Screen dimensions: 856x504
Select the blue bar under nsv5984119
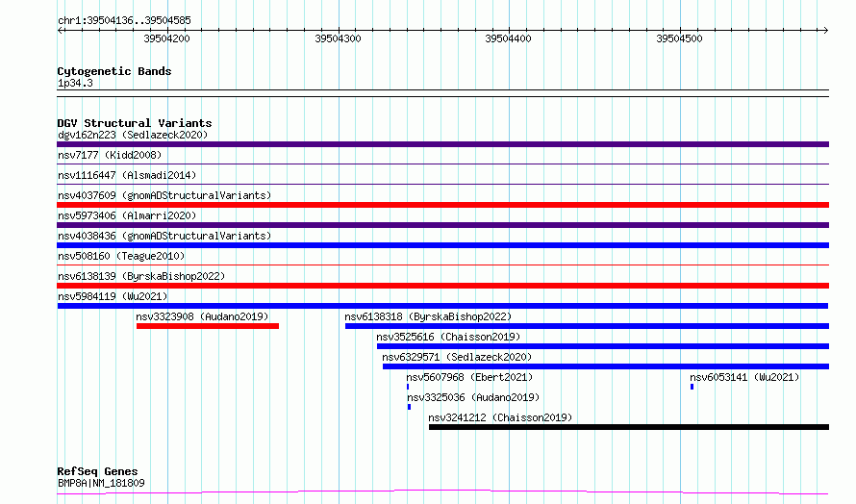pos(442,306)
